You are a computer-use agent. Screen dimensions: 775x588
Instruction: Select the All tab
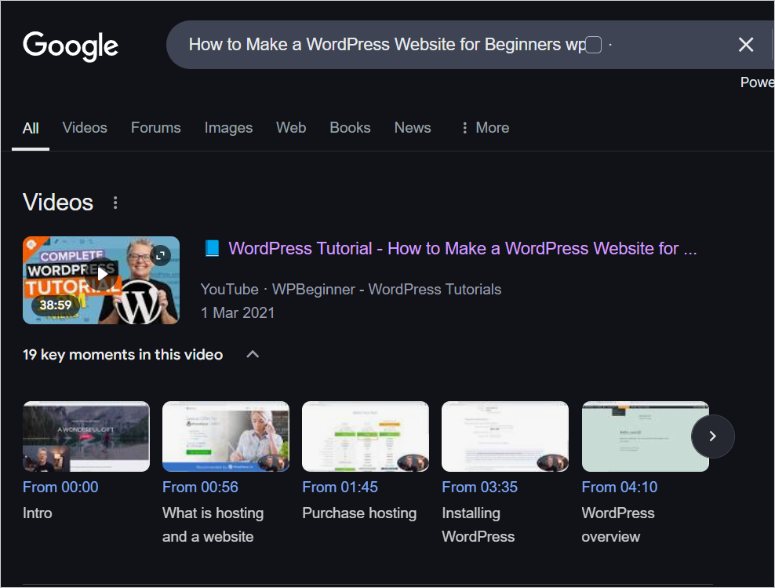[31, 128]
